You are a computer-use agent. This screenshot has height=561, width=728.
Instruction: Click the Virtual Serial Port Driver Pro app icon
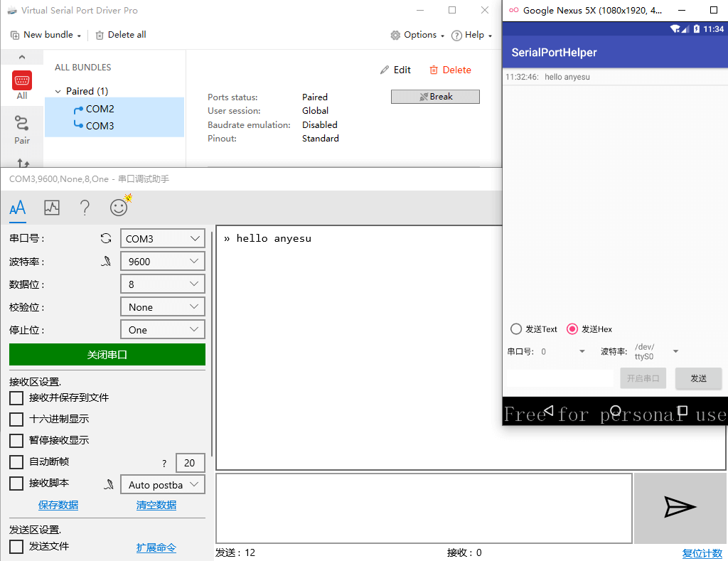tap(12, 10)
